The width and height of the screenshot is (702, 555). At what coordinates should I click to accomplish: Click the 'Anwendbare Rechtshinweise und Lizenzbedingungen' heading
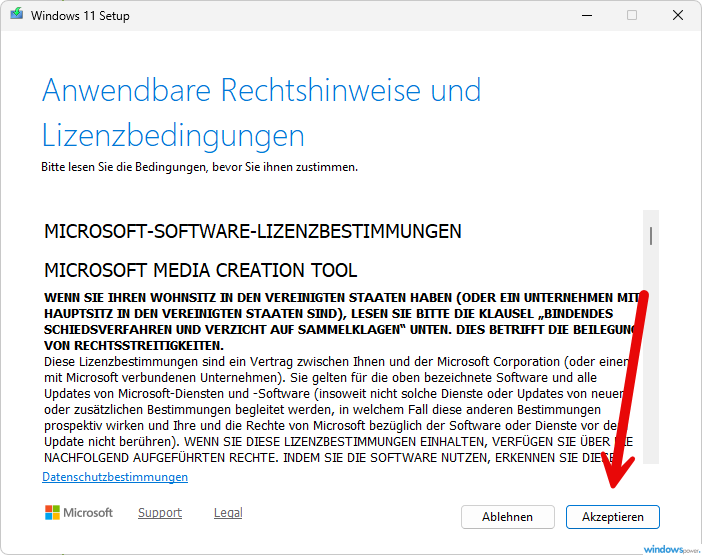coord(260,112)
